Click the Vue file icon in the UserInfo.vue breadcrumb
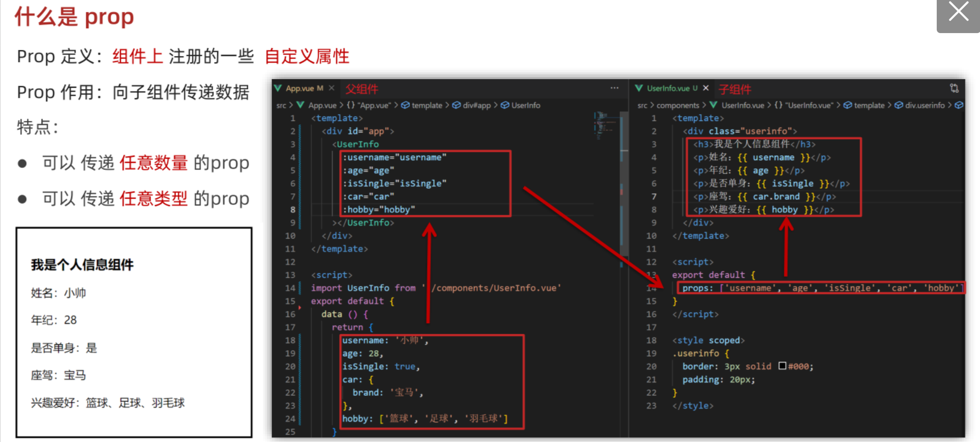 pos(713,105)
